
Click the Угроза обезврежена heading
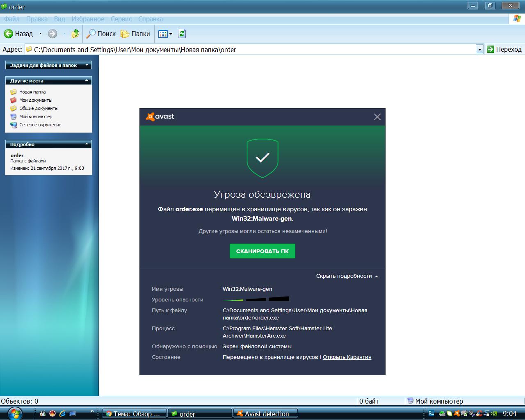[x=262, y=194]
